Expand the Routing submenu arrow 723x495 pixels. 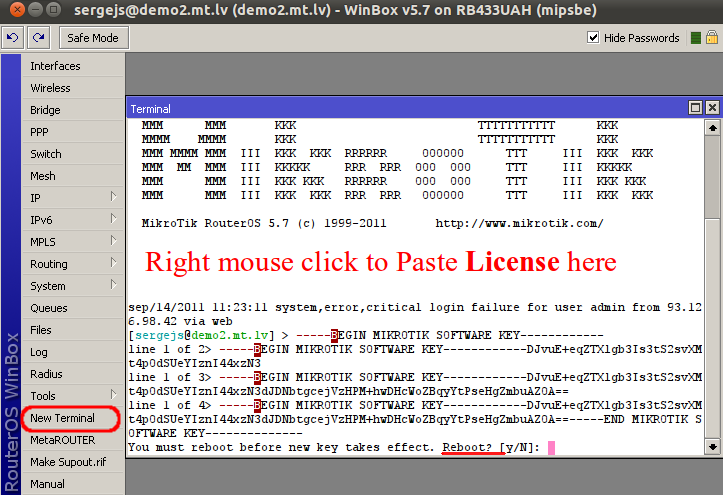click(113, 264)
